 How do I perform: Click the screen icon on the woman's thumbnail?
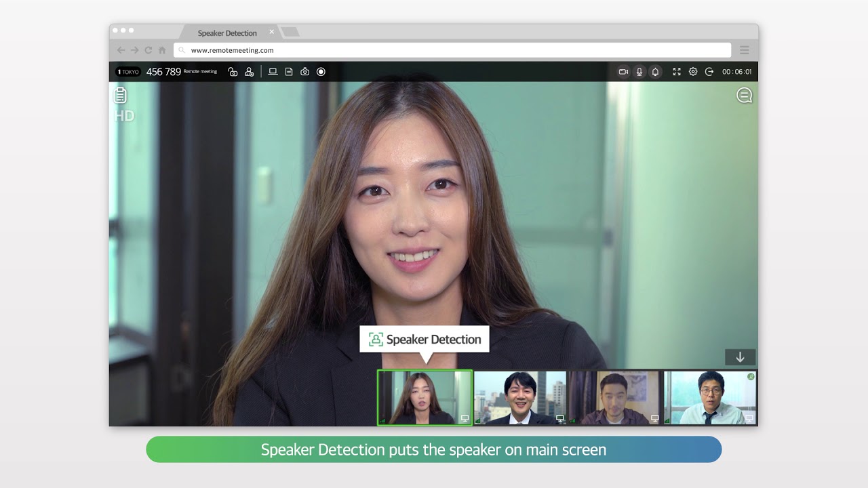coord(465,418)
